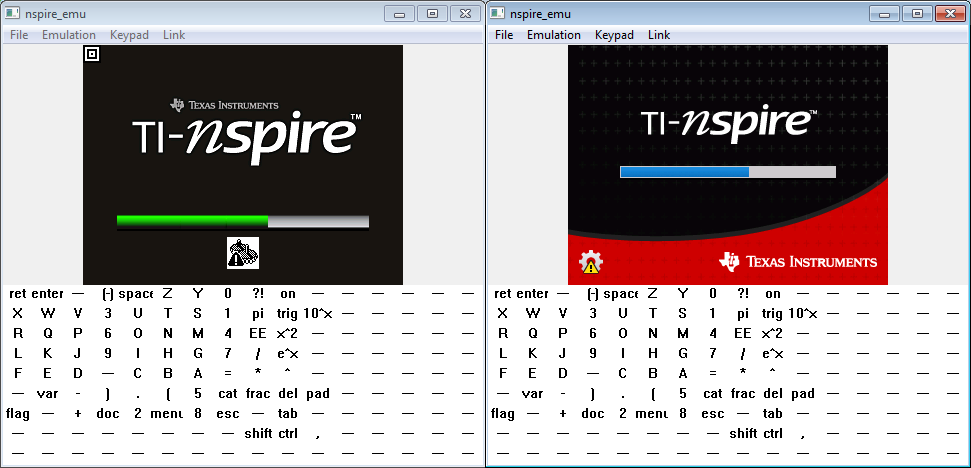
Task: Click the 'del' key in the right keypad
Action: 773,394
